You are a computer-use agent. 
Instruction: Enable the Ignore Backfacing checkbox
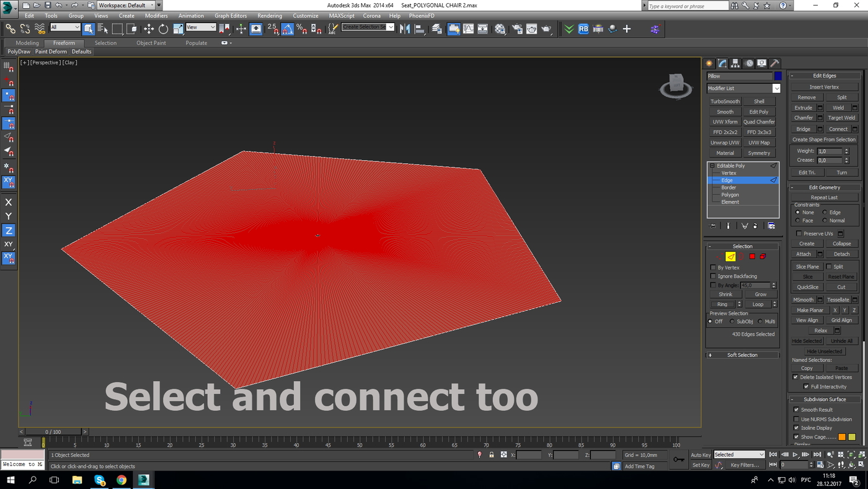point(713,276)
